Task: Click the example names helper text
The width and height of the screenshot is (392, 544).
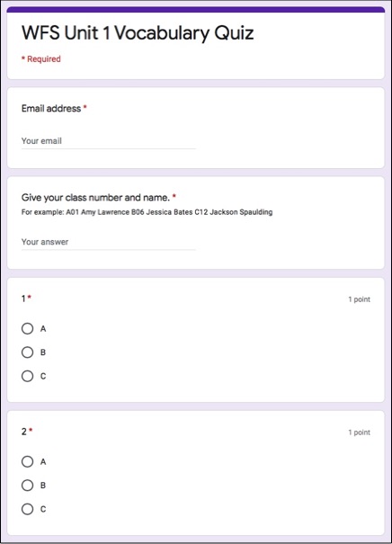Action: (x=147, y=212)
